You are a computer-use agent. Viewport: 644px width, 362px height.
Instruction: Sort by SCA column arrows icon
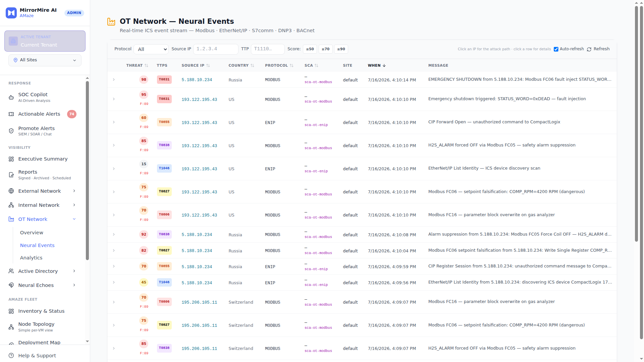tap(316, 66)
